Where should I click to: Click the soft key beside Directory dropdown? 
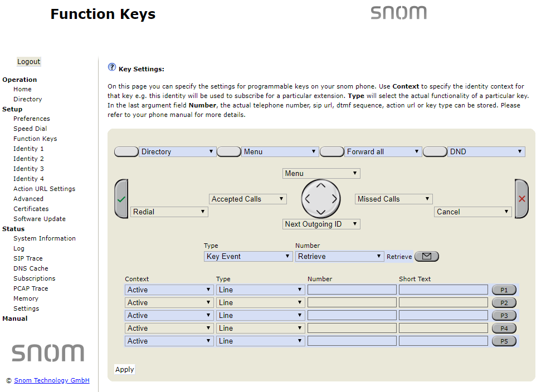click(x=126, y=152)
